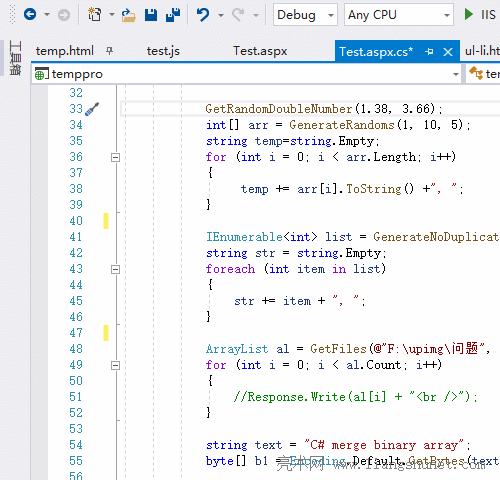Viewport: 500px width, 480px height.
Task: Click the Save All icon
Action: pos(173,15)
